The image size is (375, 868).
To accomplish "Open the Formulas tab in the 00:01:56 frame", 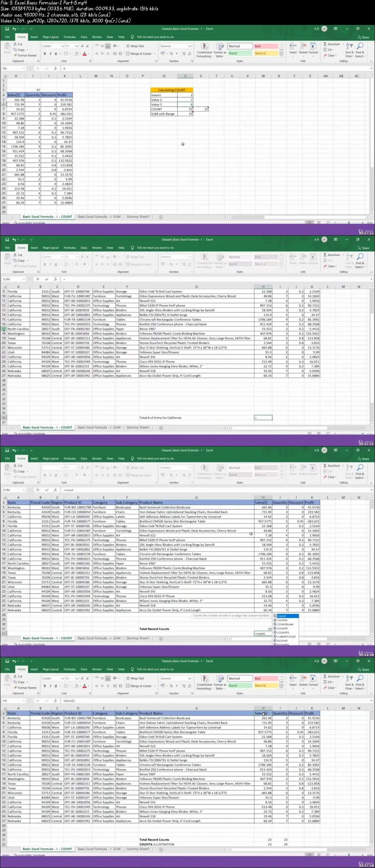I will click(70, 37).
